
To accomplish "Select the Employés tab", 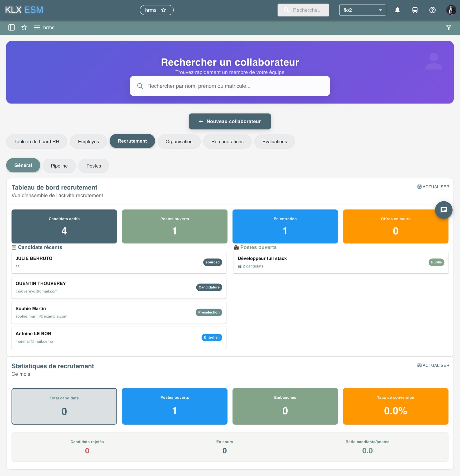I will tap(88, 142).
